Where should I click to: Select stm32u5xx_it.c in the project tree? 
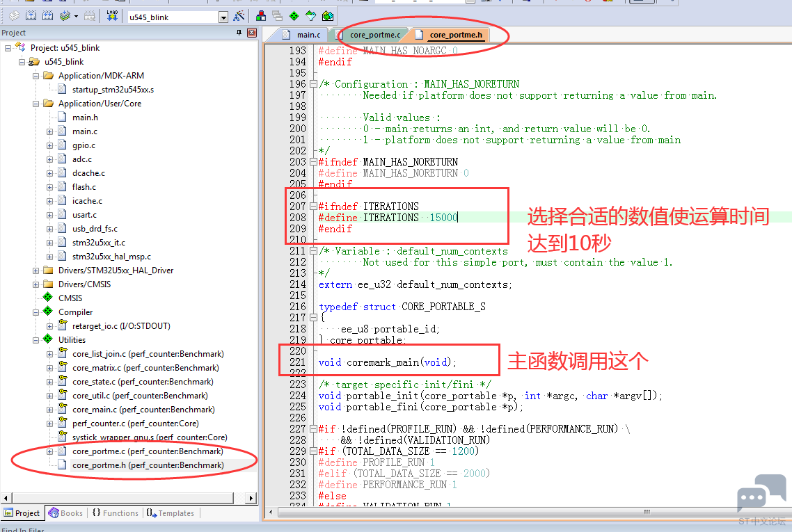click(99, 243)
